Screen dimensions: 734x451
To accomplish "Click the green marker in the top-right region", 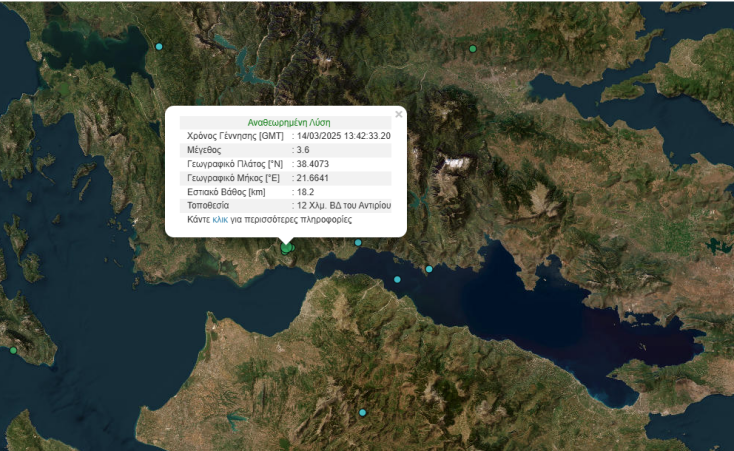I will (473, 48).
